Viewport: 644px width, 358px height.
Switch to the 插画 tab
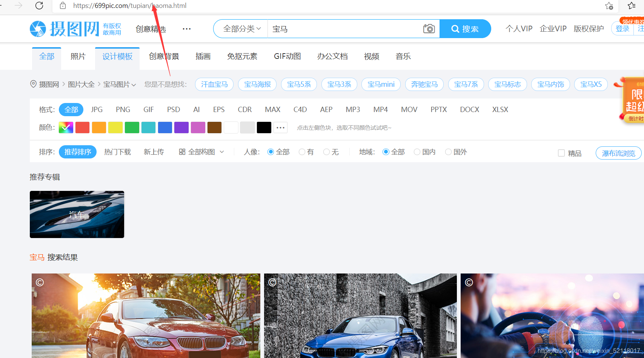[x=203, y=57]
